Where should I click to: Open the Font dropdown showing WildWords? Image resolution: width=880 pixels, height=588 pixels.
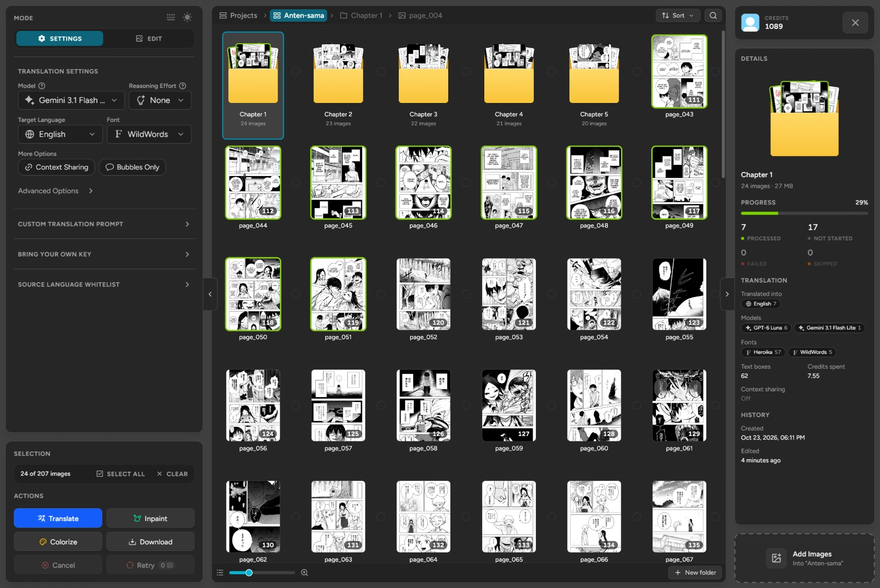point(149,134)
